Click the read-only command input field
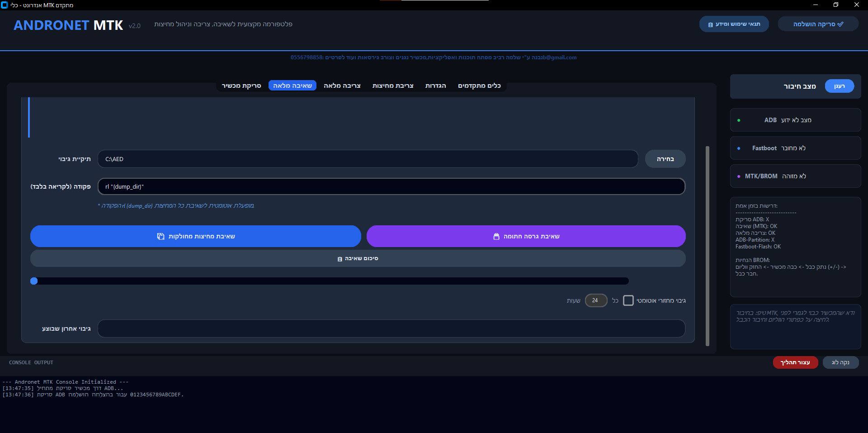The height and width of the screenshot is (433, 868). (391, 186)
